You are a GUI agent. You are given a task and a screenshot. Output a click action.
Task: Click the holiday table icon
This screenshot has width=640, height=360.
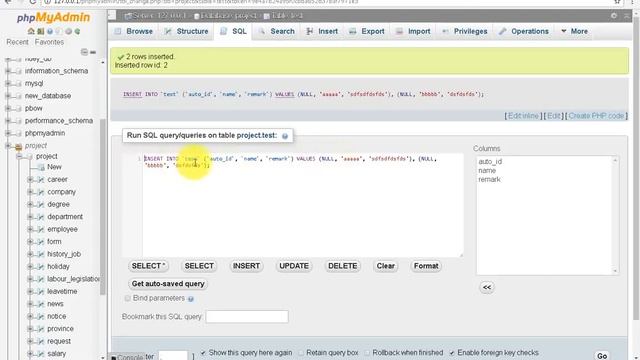click(41, 267)
